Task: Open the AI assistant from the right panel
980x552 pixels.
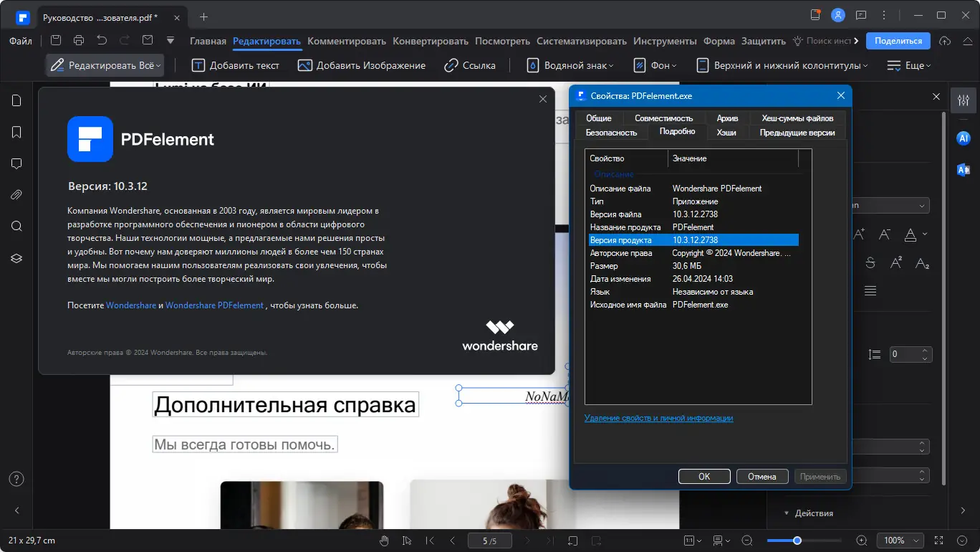Action: [963, 138]
